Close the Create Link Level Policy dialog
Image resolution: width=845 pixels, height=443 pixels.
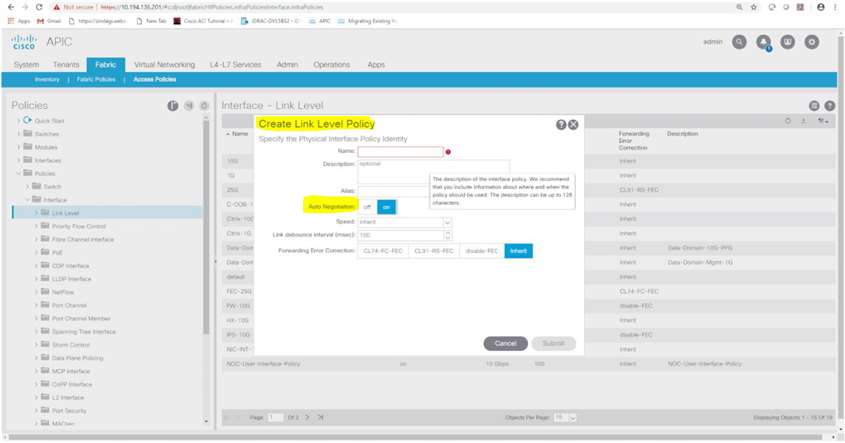(x=573, y=125)
